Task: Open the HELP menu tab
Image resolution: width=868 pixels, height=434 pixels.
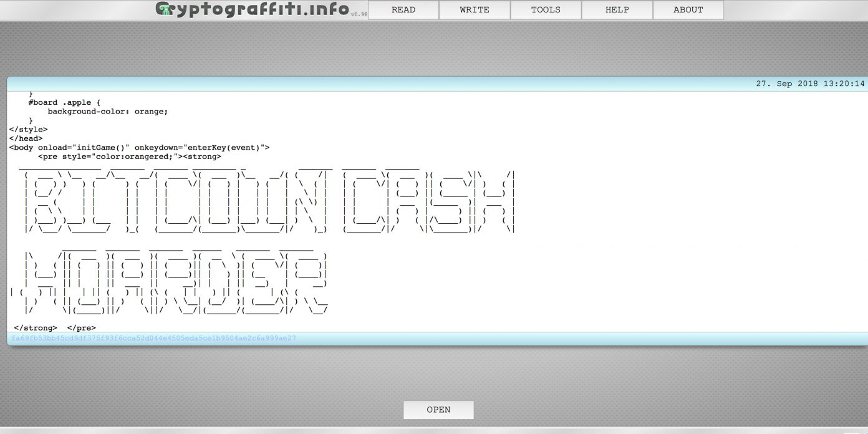Action: coord(617,10)
